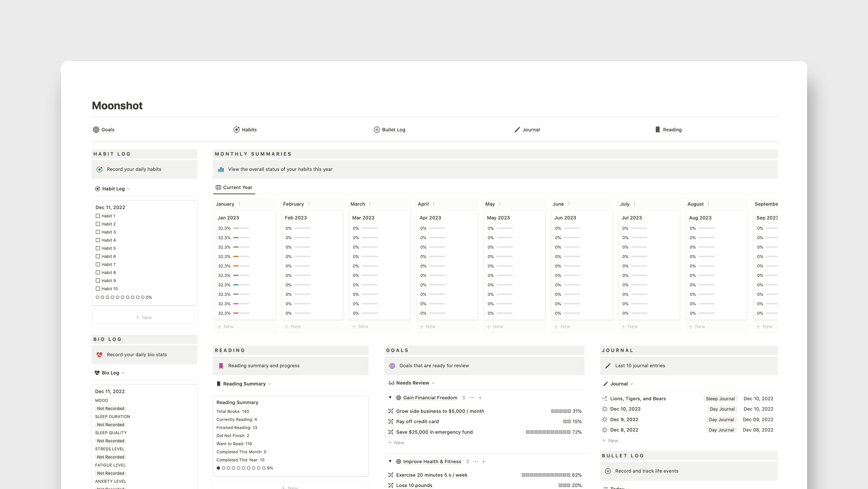The image size is (868, 489).
Task: Open the Journal page link
Action: tap(531, 130)
